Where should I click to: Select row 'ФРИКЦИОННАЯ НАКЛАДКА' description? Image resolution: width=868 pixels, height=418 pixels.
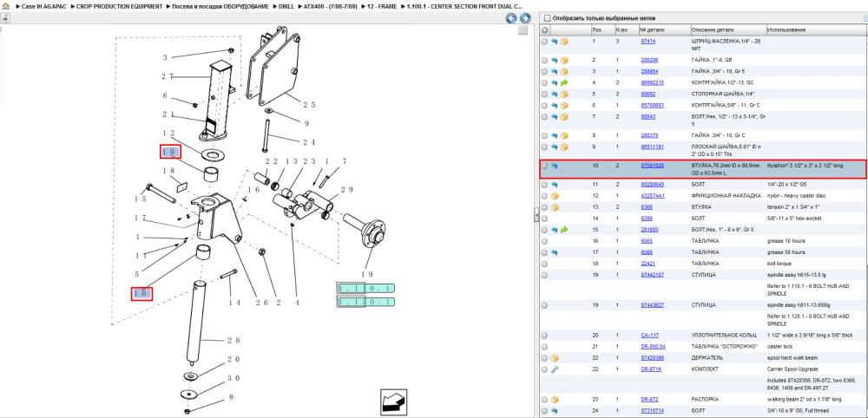pyautogui.click(x=727, y=196)
